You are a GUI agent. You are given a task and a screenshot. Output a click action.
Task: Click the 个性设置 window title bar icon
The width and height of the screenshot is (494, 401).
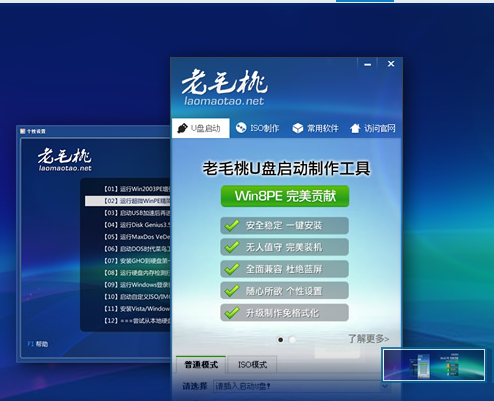23,131
